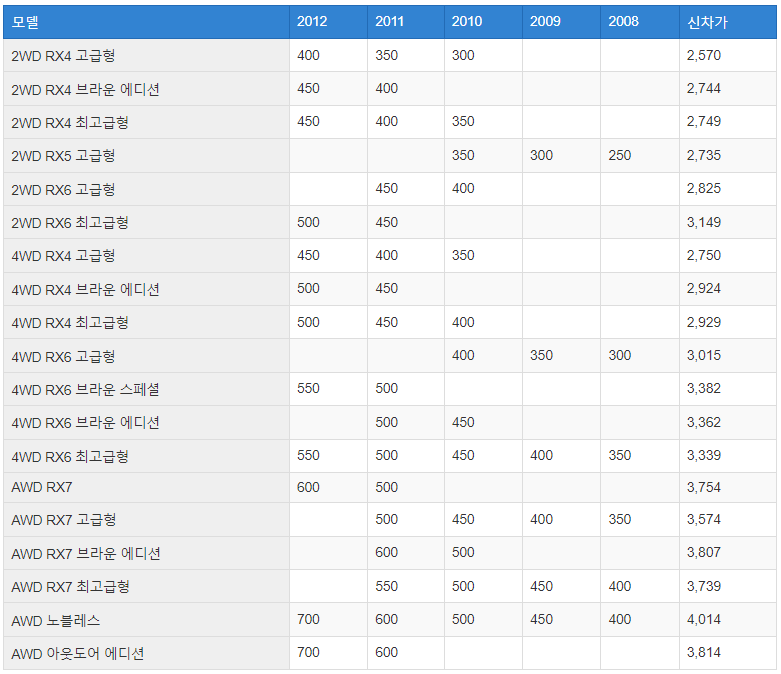Click the 2008 value 400 in AWD RX7 최고급형 row
Image resolution: width=781 pixels, height=674 pixels.
[620, 586]
